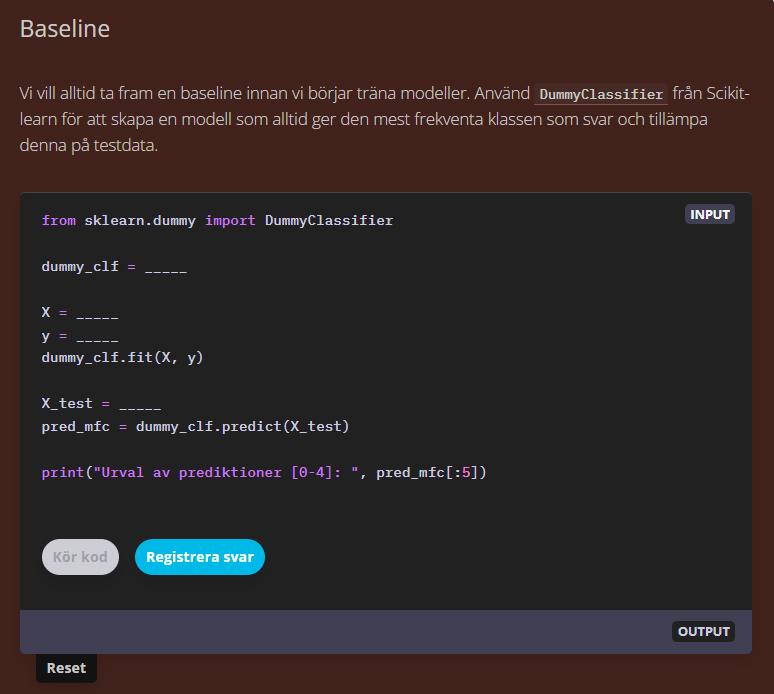Select the blank after y =

click(97, 335)
